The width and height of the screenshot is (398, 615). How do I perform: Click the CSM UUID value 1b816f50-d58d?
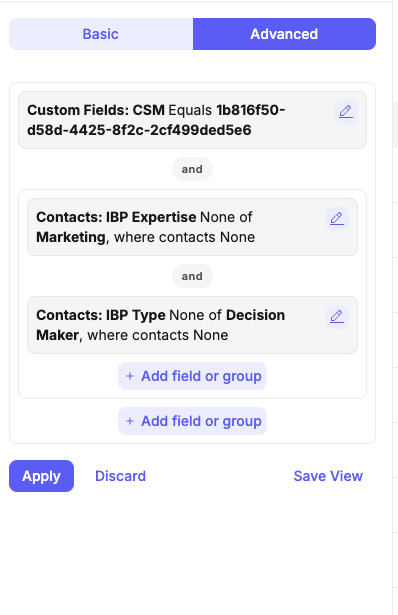click(156, 120)
